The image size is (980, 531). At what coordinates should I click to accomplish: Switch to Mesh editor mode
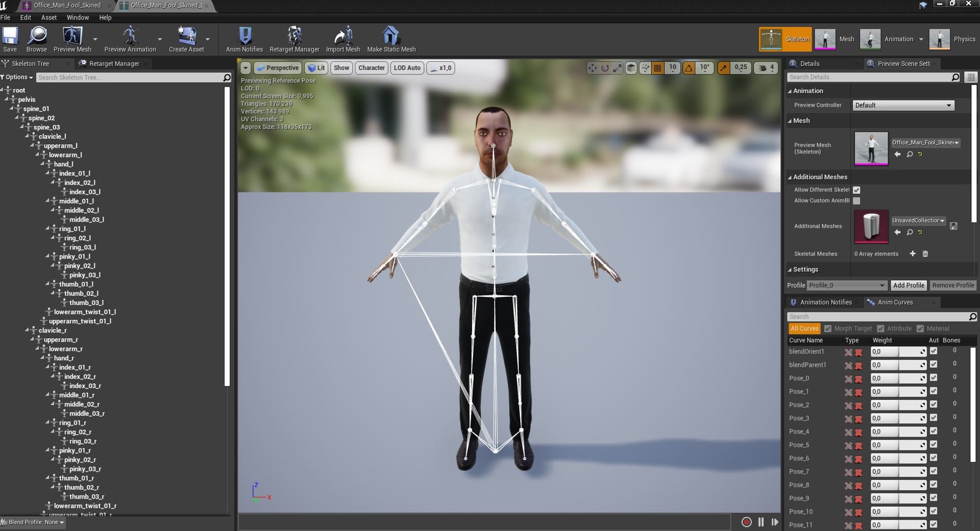[x=836, y=39]
